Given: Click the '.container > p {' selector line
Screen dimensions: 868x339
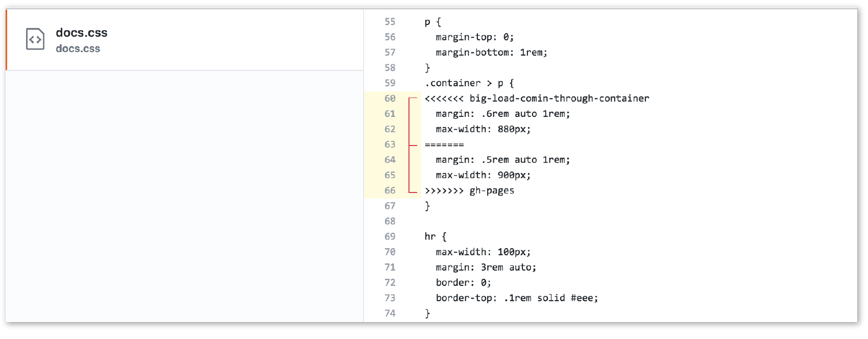Looking at the screenshot, I should pos(469,83).
